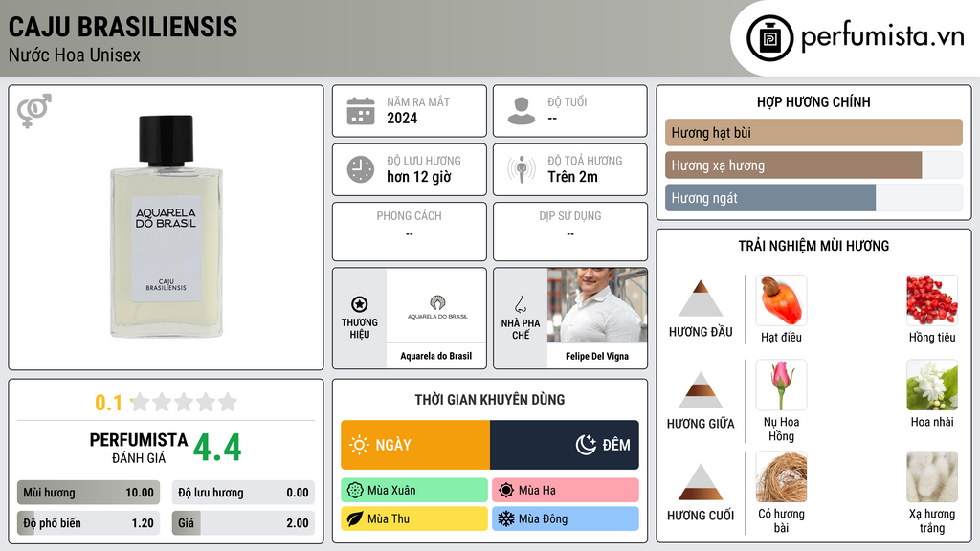Click the star badge icon above Thương hiệu
Viewport: 980px width, 551px height.
(x=360, y=304)
